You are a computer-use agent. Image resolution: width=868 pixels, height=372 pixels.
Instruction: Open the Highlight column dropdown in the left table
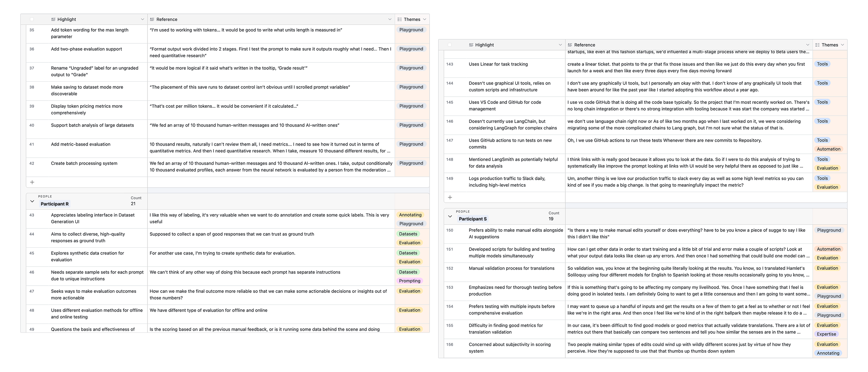point(142,19)
